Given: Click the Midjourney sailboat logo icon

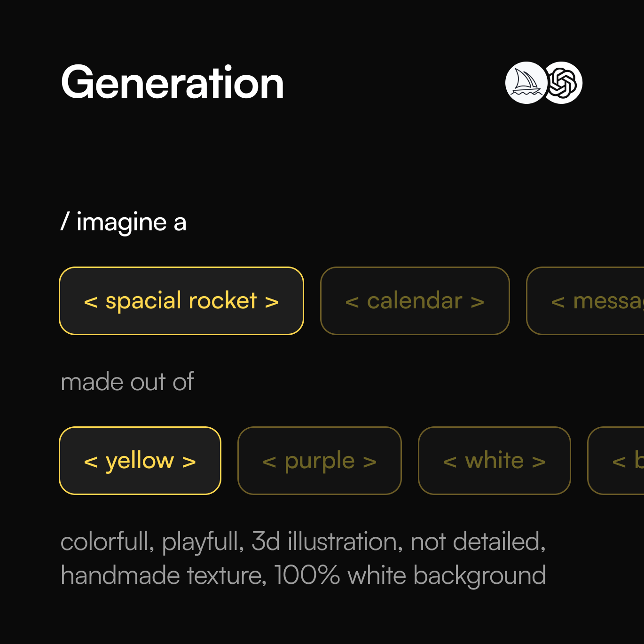Looking at the screenshot, I should point(526,83).
